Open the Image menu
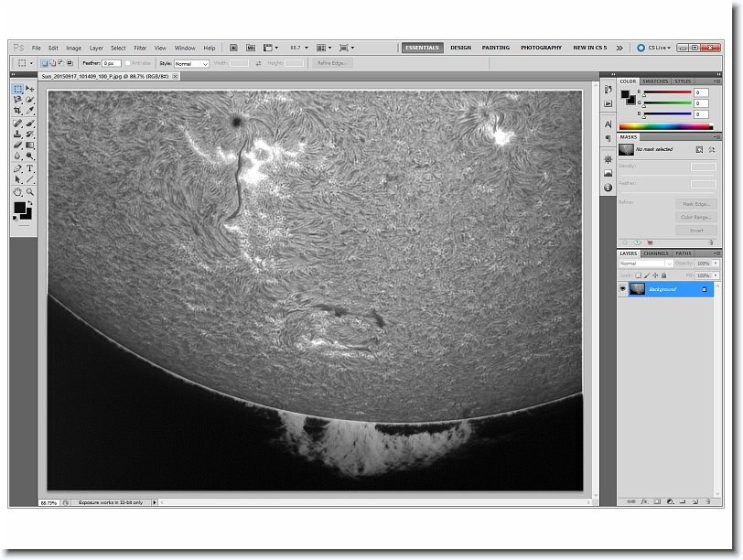This screenshot has width=743, height=560. click(x=73, y=48)
